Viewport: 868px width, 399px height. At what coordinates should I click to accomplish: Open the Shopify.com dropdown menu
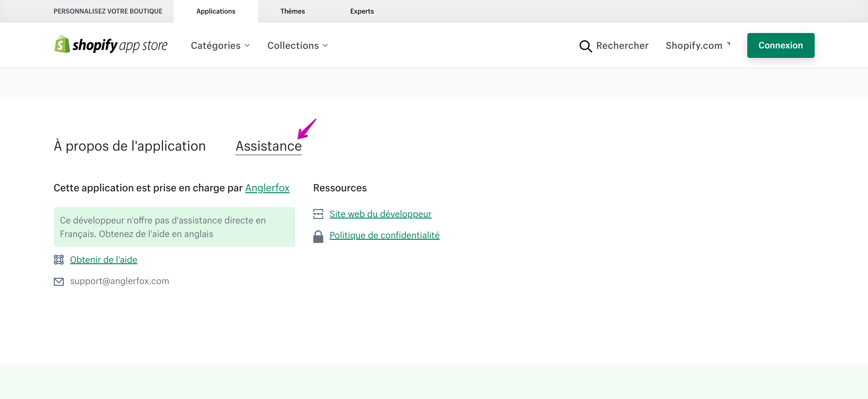(698, 46)
